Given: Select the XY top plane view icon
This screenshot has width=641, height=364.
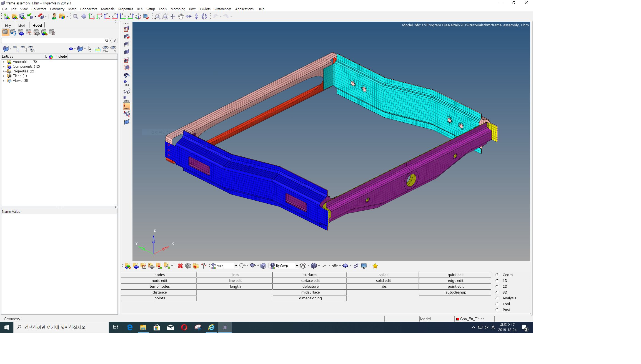Looking at the screenshot, I should coord(91,17).
